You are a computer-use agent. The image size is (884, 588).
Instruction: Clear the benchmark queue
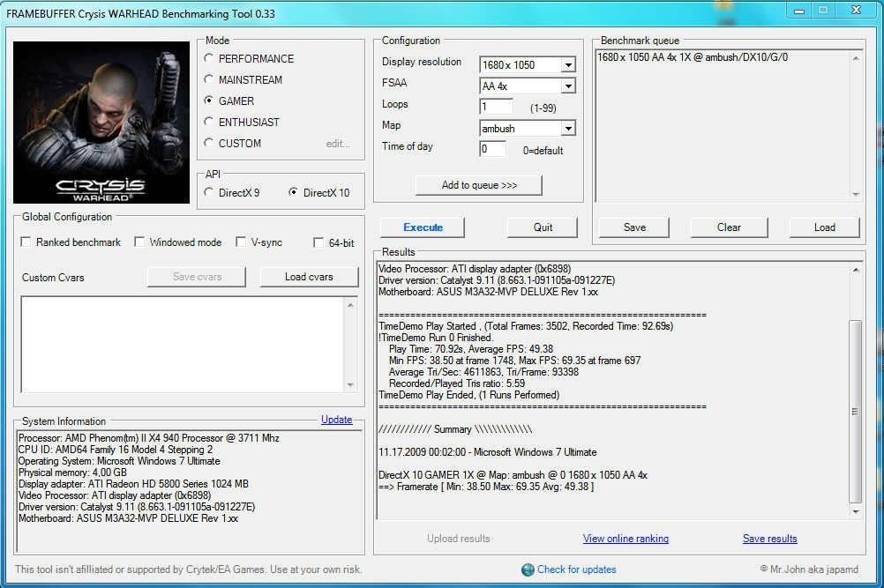pyautogui.click(x=729, y=227)
